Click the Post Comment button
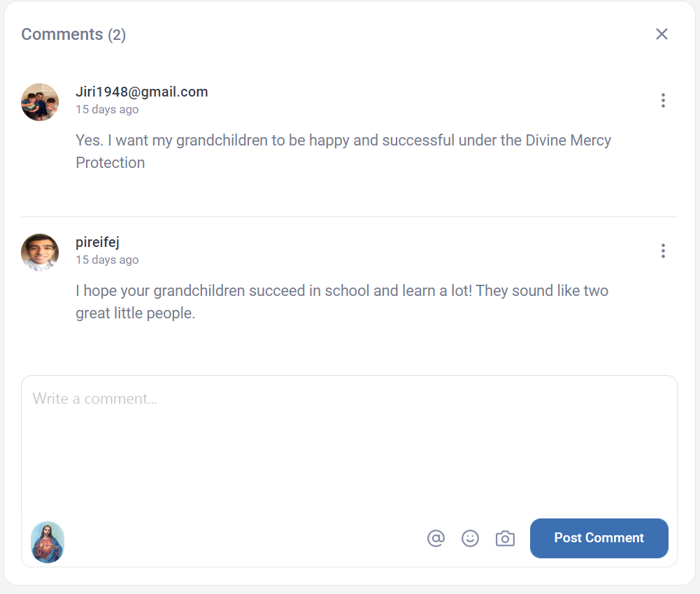Viewport: 700px width, 594px height. (x=599, y=538)
